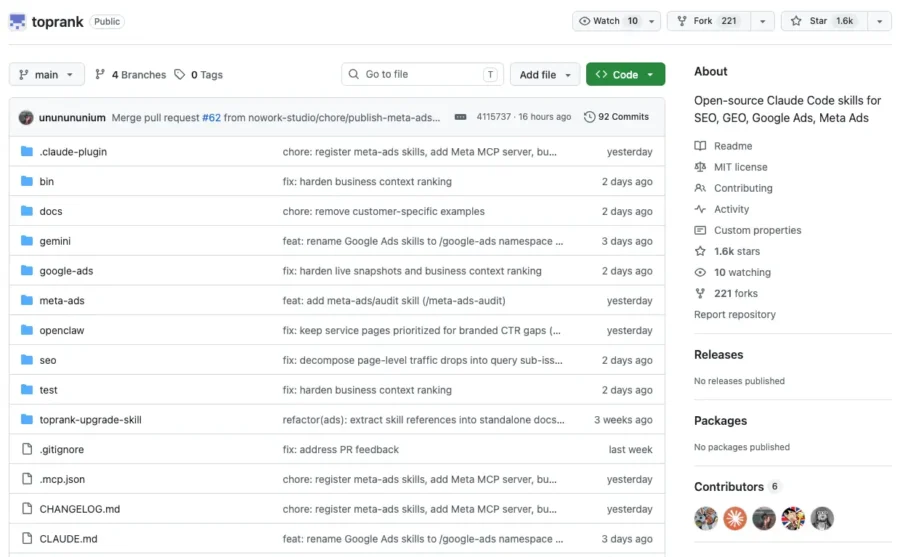Click the folder icon beside openclaw
The image size is (900, 557).
coord(26,330)
